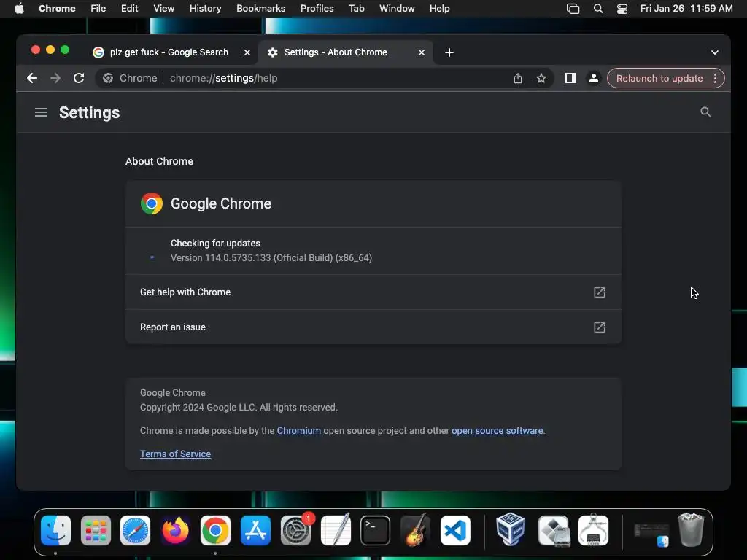The image size is (747, 560).
Task: Click the Stage Manager icon in menu bar
Action: pos(573,9)
